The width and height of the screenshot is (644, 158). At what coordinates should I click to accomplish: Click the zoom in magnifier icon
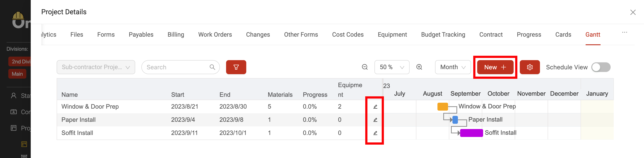[x=419, y=67]
